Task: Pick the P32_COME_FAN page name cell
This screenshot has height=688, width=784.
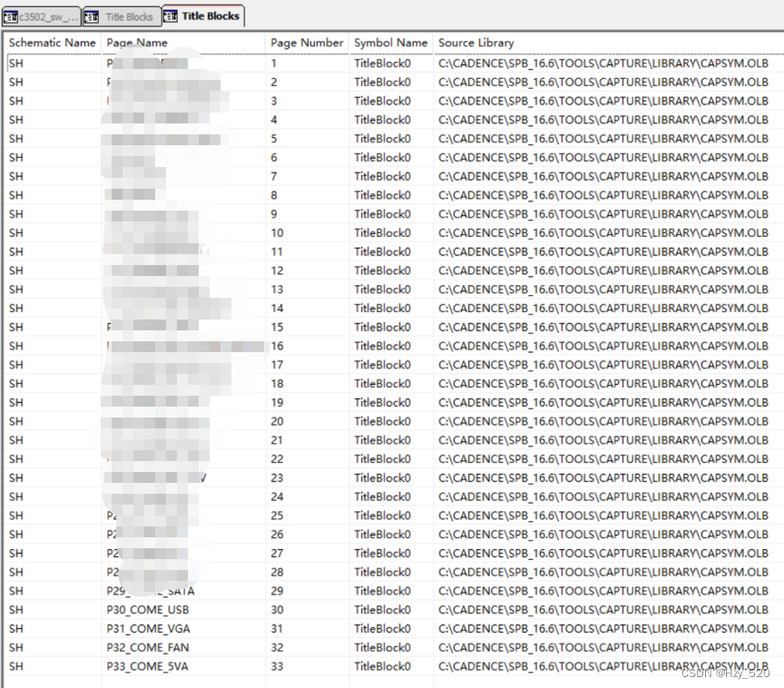Action: [x=148, y=648]
